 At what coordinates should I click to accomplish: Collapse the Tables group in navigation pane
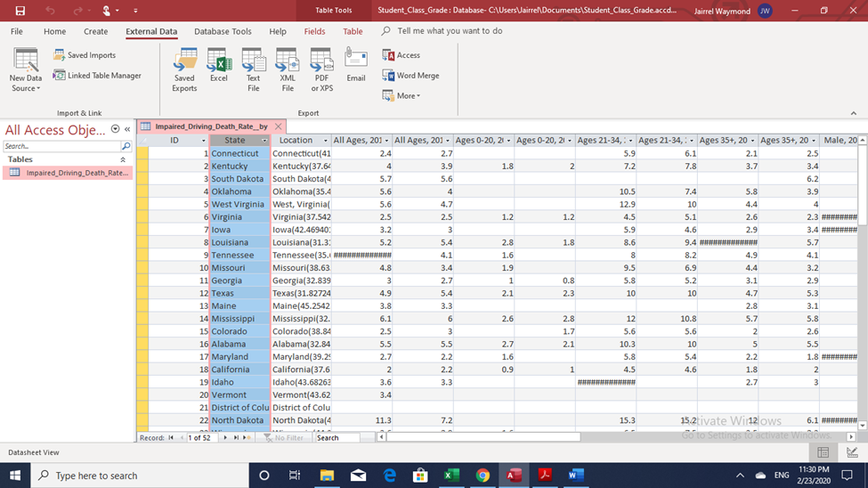123,159
